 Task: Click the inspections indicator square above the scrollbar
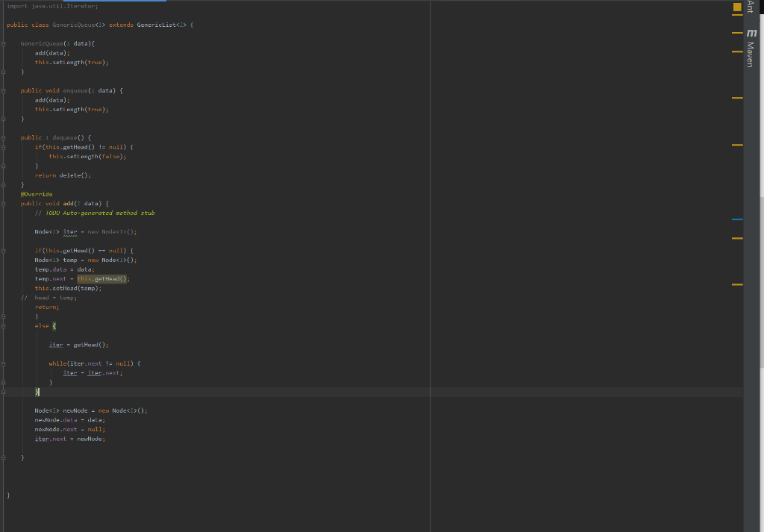pyautogui.click(x=738, y=6)
